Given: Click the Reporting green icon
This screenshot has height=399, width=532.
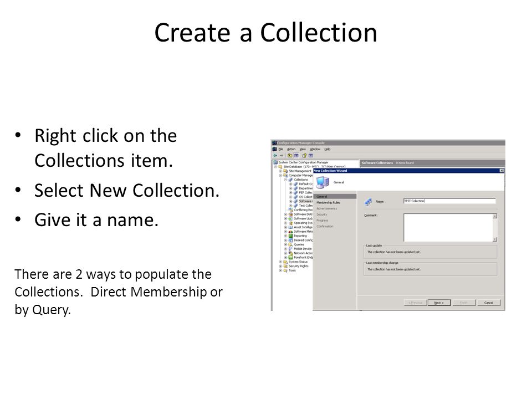Looking at the screenshot, I should click(x=291, y=236).
